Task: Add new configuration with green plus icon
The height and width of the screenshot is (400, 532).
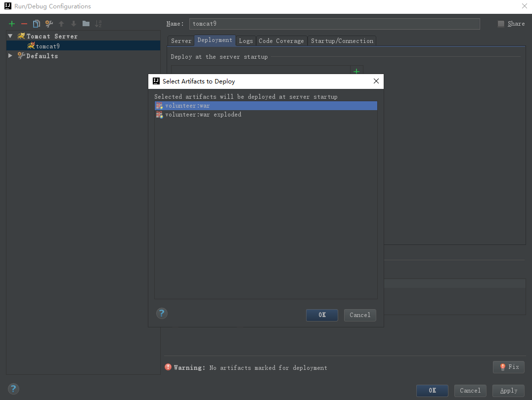Action: click(x=12, y=24)
